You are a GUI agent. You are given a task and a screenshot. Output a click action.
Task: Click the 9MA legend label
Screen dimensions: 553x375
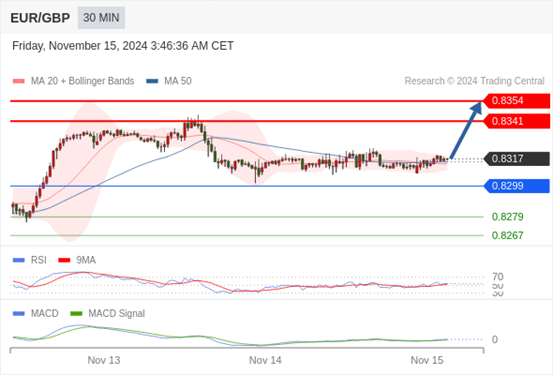[86, 260]
